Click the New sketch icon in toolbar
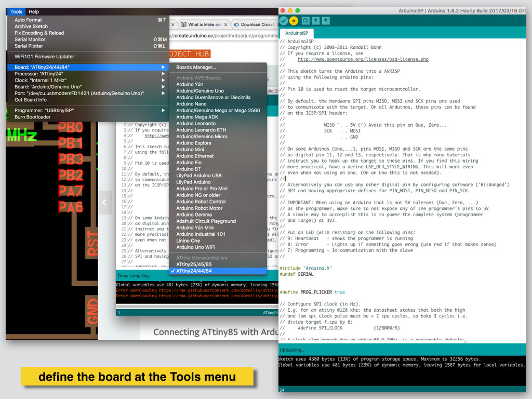Image resolution: width=532 pixels, height=399 pixels. click(305, 21)
